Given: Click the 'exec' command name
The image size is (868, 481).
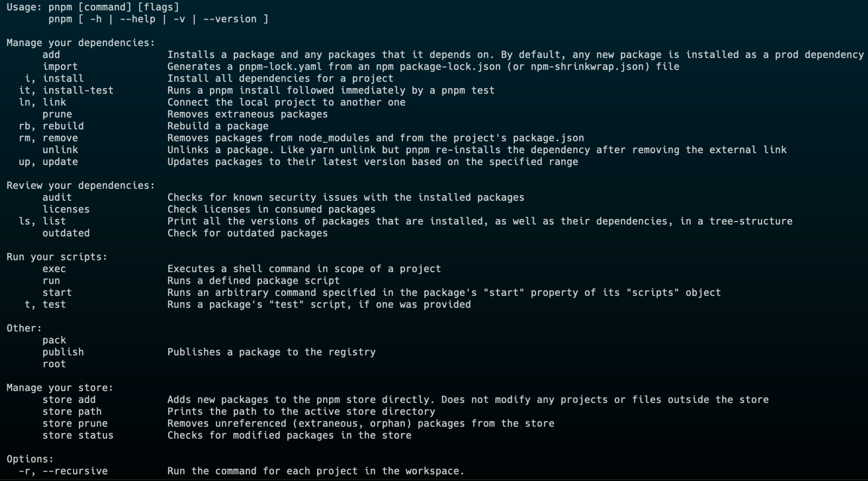Looking at the screenshot, I should click(x=54, y=269).
